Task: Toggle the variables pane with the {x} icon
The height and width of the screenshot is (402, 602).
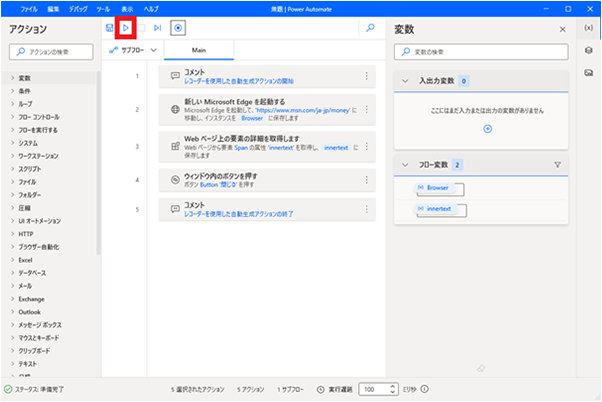Action: (589, 28)
